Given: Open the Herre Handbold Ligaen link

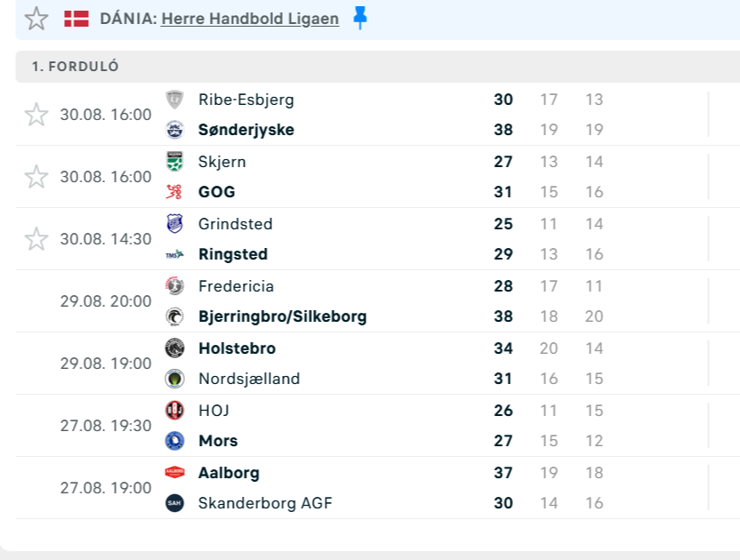Looking at the screenshot, I should [250, 19].
